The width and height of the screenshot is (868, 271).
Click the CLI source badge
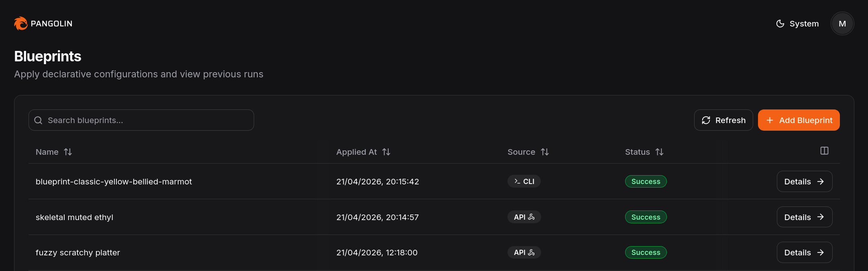coord(524,182)
